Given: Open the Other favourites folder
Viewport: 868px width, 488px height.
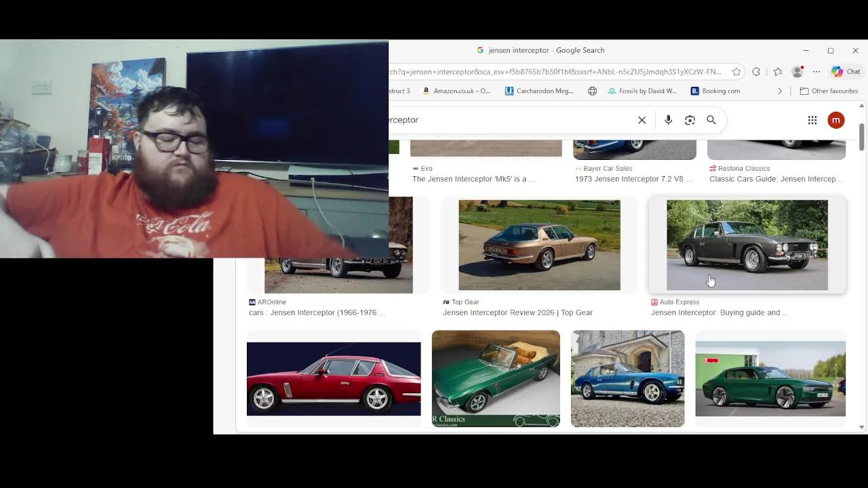Looking at the screenshot, I should (829, 91).
